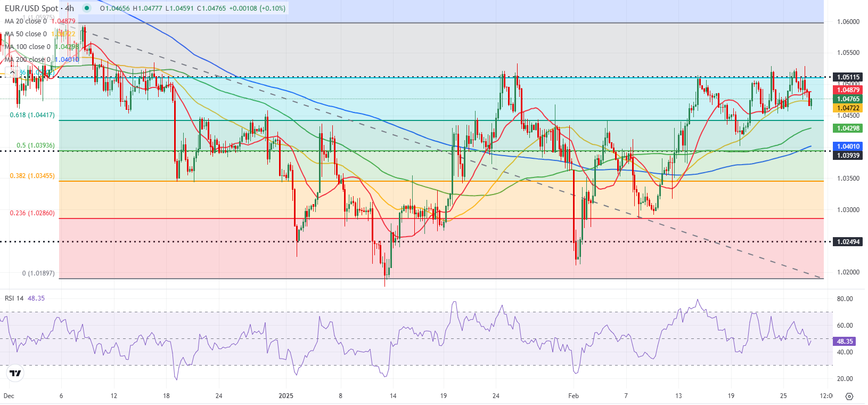
Task: Open chart settings hexagon gear icon
Action: click(849, 396)
